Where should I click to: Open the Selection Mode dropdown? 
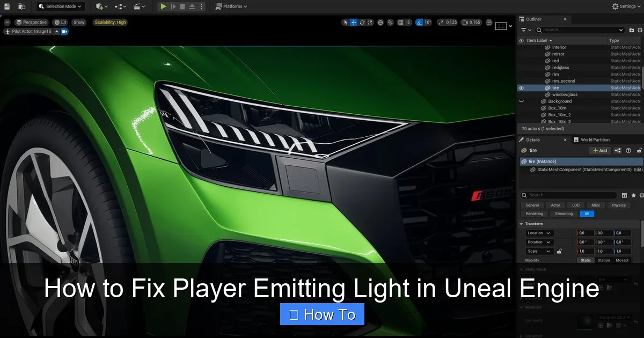coord(60,6)
